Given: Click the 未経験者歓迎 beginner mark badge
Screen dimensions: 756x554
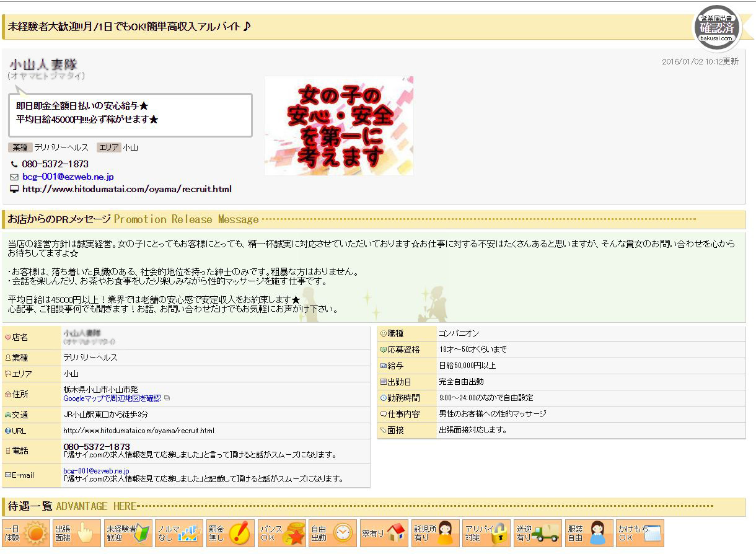Looking at the screenshot, I should [x=128, y=533].
